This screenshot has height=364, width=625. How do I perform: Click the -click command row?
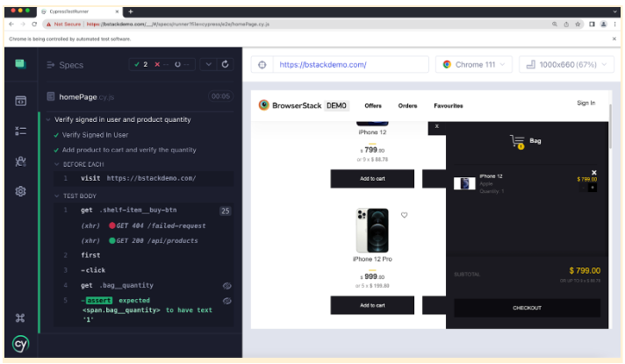pos(143,270)
